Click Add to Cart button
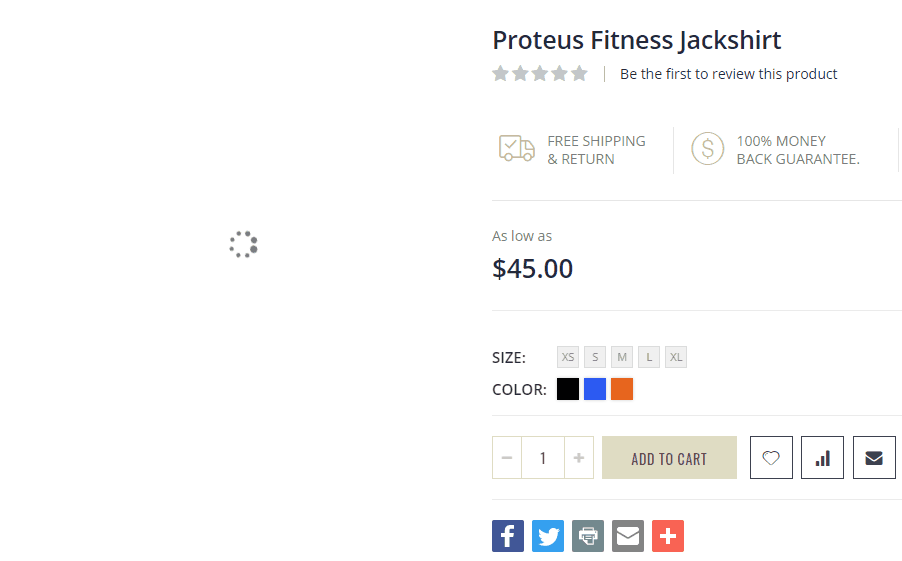 tap(669, 458)
